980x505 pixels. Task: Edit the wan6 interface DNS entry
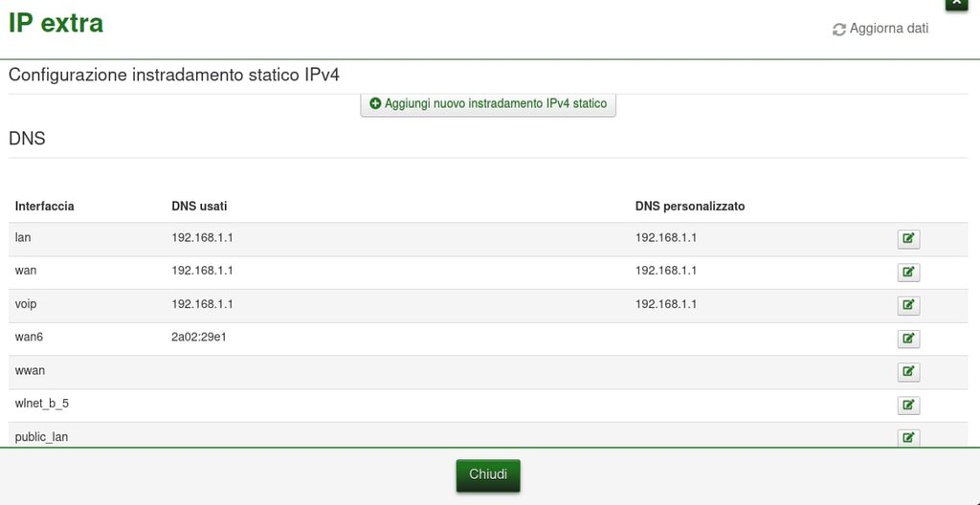click(x=908, y=339)
